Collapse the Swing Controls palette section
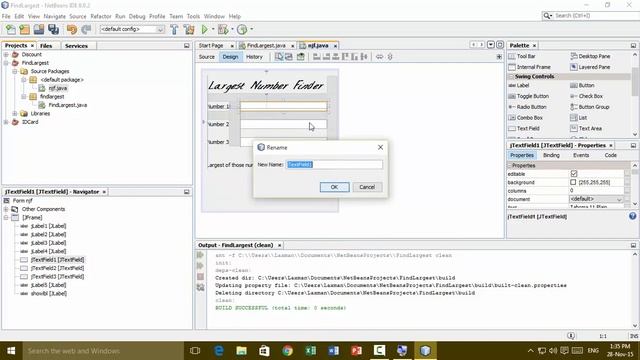The image size is (640, 360). 511,76
